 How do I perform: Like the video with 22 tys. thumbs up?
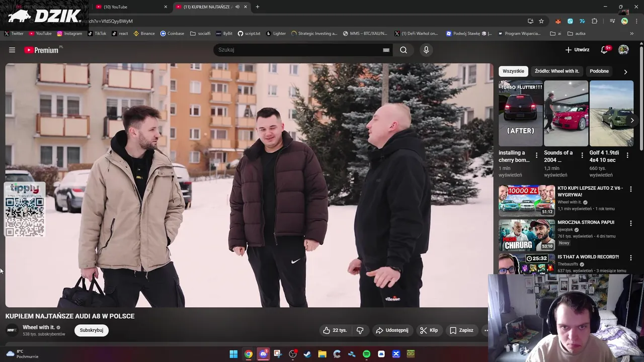click(x=335, y=330)
